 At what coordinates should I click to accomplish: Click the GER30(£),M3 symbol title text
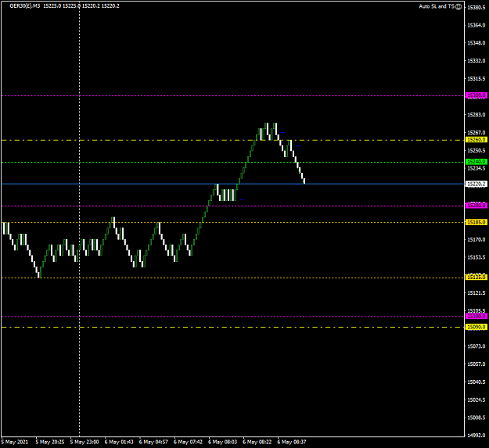[24, 6]
